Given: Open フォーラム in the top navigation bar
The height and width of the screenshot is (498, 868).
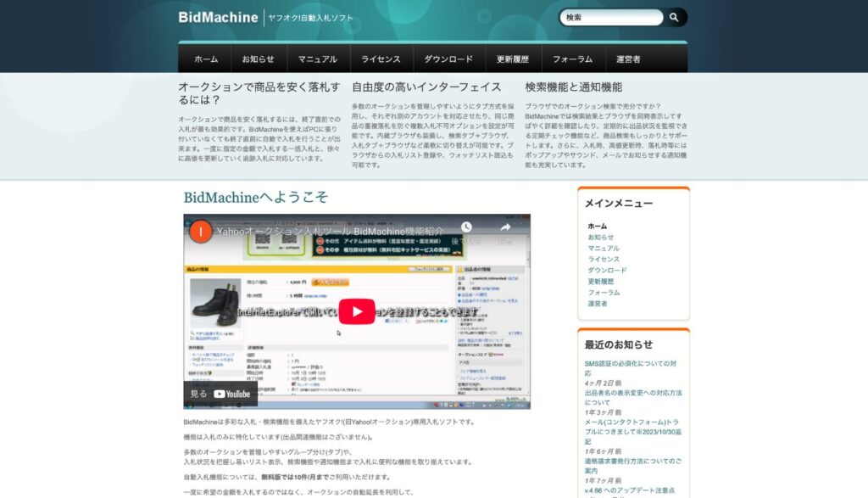Looking at the screenshot, I should (x=572, y=59).
